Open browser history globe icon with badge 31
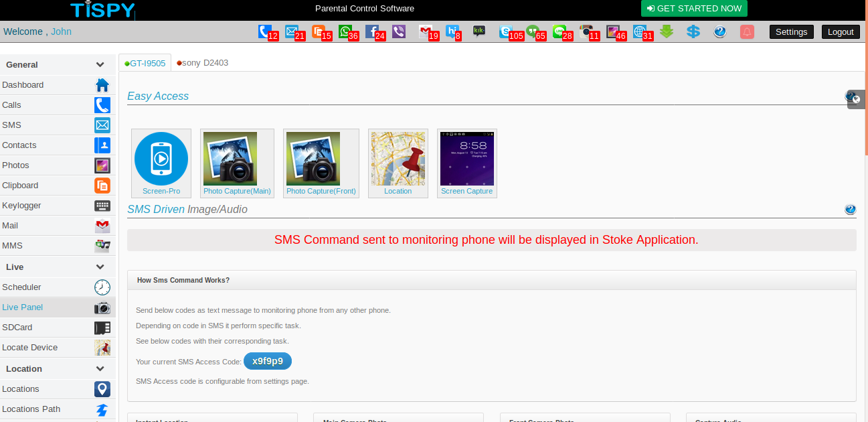This screenshot has height=422, width=868. 640,31
